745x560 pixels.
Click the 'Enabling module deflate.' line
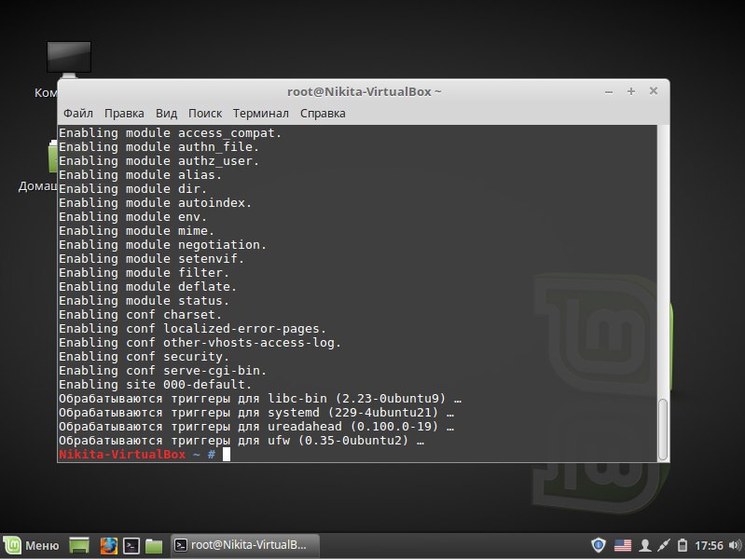(147, 287)
